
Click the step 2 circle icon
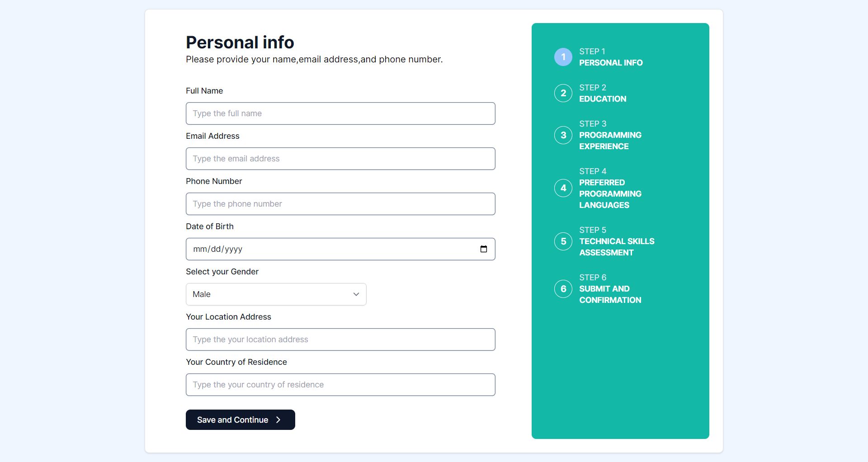[563, 93]
